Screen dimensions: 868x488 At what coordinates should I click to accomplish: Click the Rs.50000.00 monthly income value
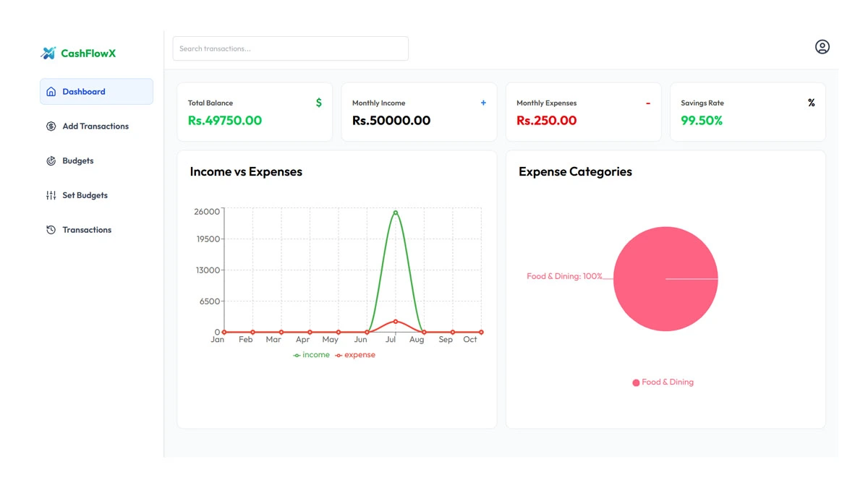[391, 121]
